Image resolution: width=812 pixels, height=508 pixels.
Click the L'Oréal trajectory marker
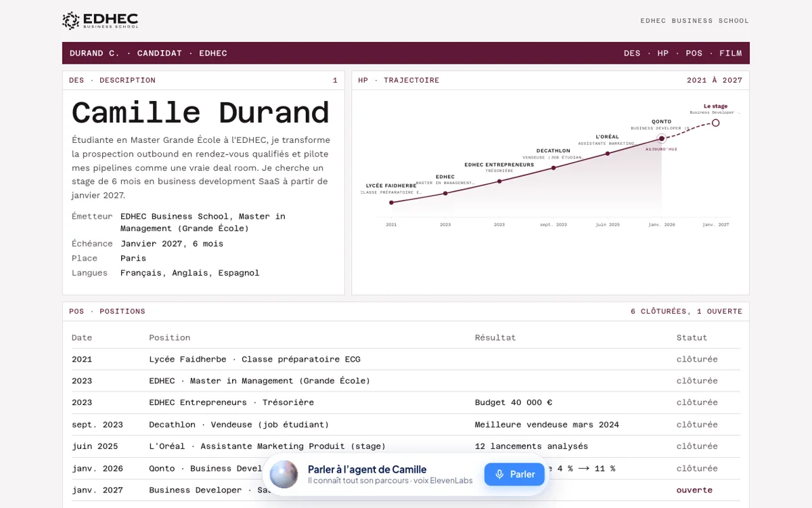[608, 153]
